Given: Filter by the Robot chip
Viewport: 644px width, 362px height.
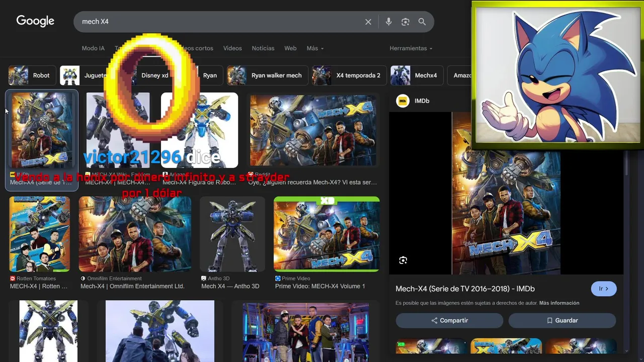Looking at the screenshot, I should 32,75.
